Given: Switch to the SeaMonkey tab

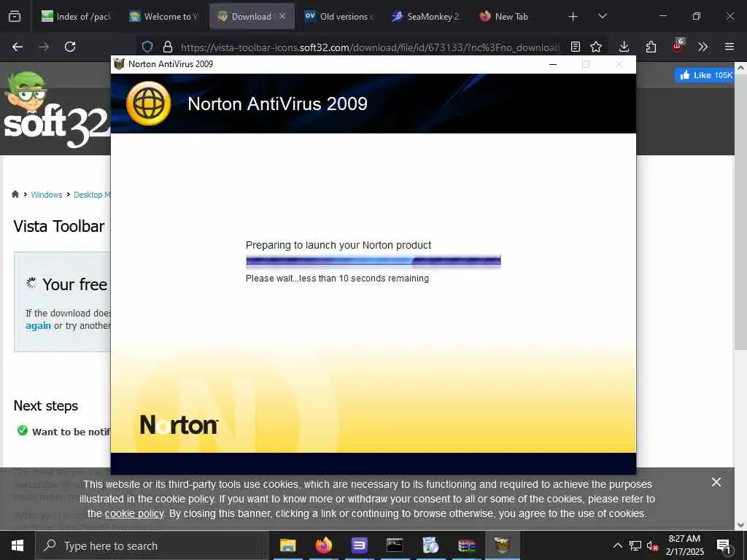Looking at the screenshot, I should coord(426,17).
